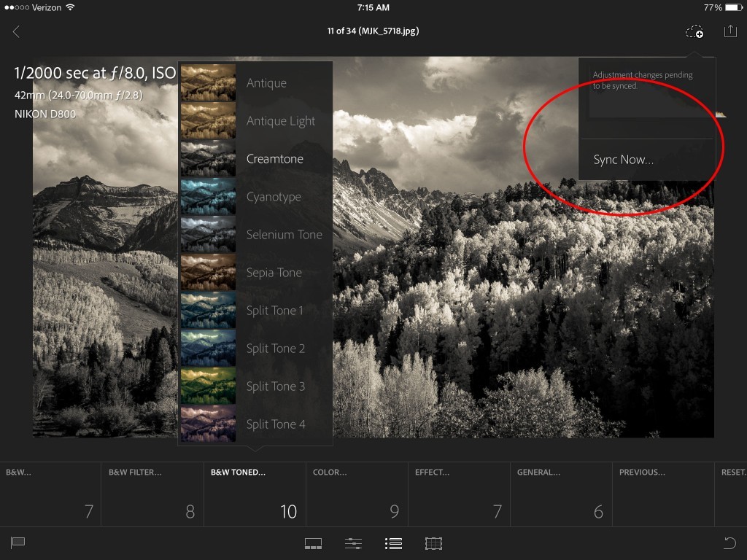Choose the Creamtone preset thumbnail
Screen dimensions: 747x560
coord(208,158)
